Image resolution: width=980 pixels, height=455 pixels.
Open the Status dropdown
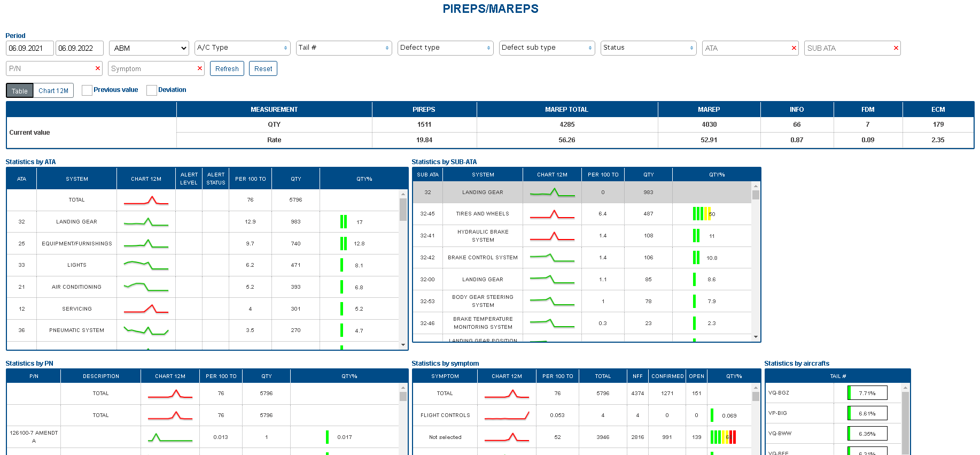(649, 48)
